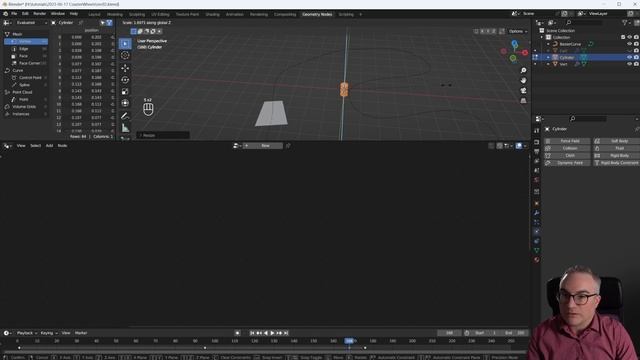Open the timeline Playback dropdown
Screen dimensions: 640x360
pos(27,333)
